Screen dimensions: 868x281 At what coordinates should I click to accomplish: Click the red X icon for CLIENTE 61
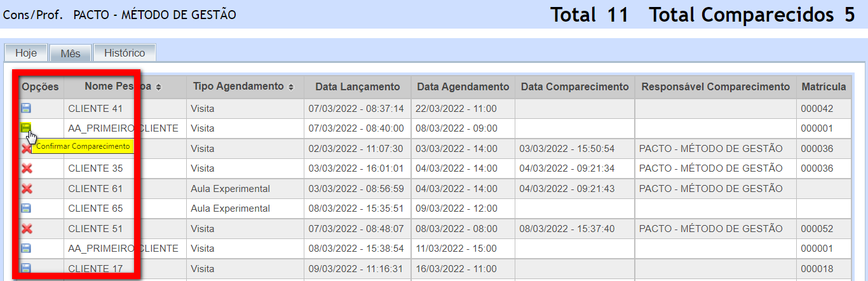click(27, 189)
